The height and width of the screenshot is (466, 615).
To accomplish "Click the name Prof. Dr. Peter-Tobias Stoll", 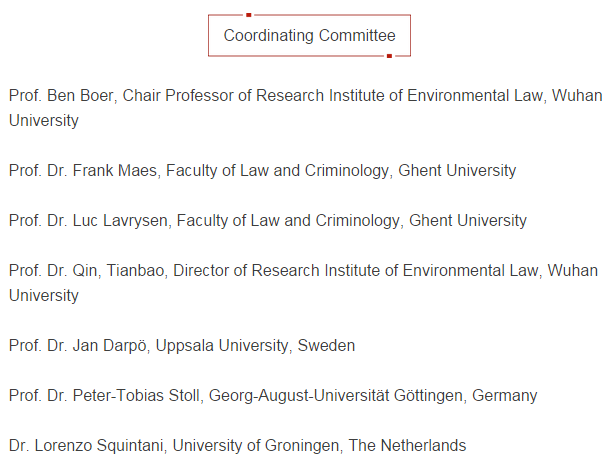I will pos(104,396).
